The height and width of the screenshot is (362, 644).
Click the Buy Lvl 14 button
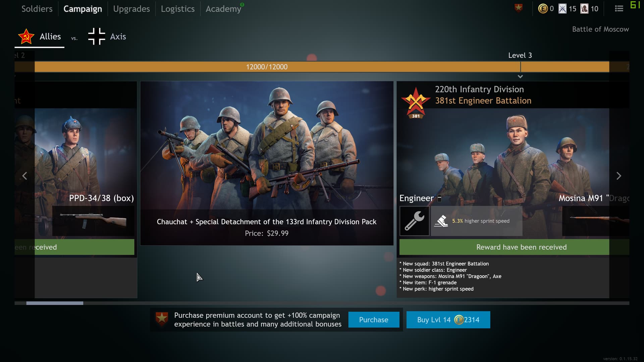pyautogui.click(x=448, y=320)
